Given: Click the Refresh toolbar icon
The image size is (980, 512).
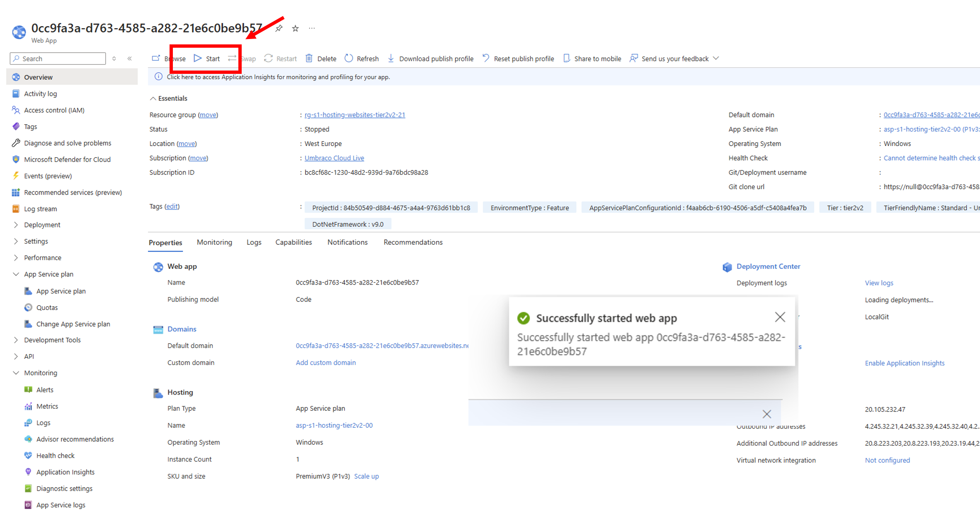Looking at the screenshot, I should click(349, 59).
